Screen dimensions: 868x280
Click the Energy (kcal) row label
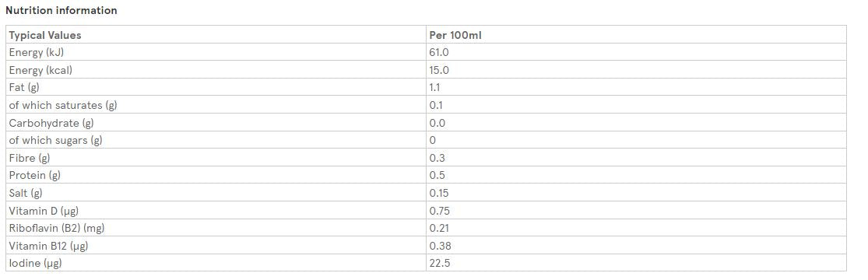pyautogui.click(x=40, y=70)
